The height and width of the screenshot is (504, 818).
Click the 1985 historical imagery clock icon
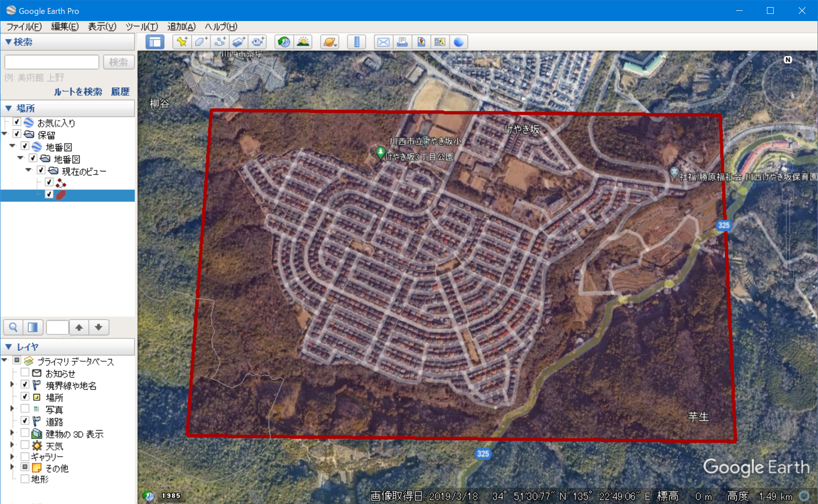[148, 495]
